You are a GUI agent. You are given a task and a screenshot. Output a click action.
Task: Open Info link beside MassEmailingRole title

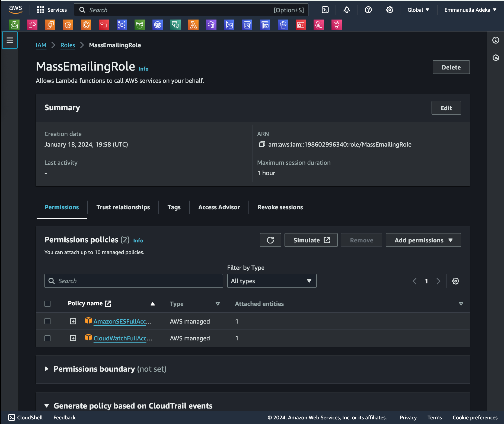pos(143,69)
